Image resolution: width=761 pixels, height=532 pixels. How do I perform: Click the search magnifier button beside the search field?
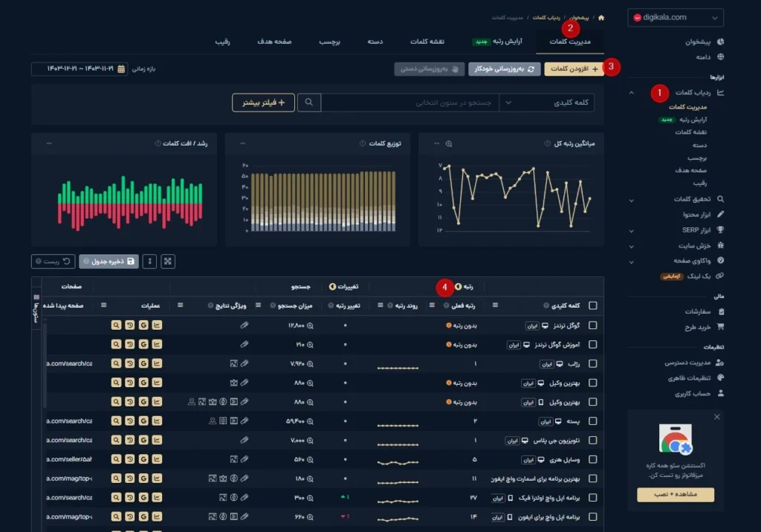pos(310,103)
